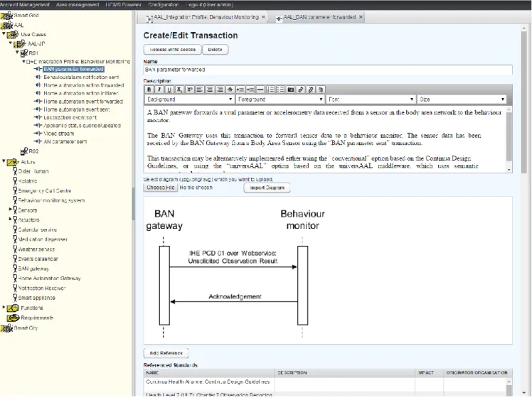Select Home automation event forwarded transaction
The width and height of the screenshot is (532, 400).
click(83, 102)
